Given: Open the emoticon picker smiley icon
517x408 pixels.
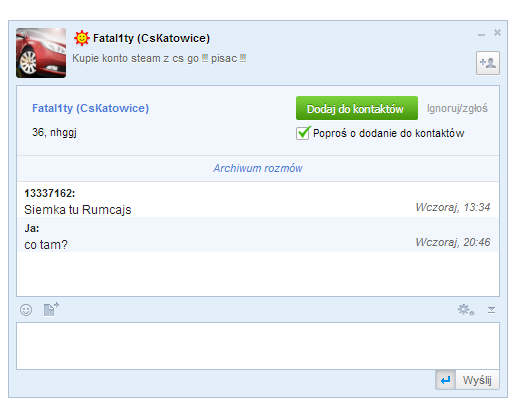Looking at the screenshot, I should pos(26,310).
